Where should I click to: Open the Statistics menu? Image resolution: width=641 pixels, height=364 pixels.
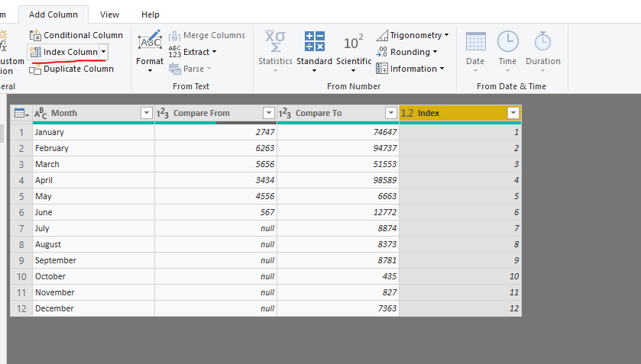coord(275,51)
